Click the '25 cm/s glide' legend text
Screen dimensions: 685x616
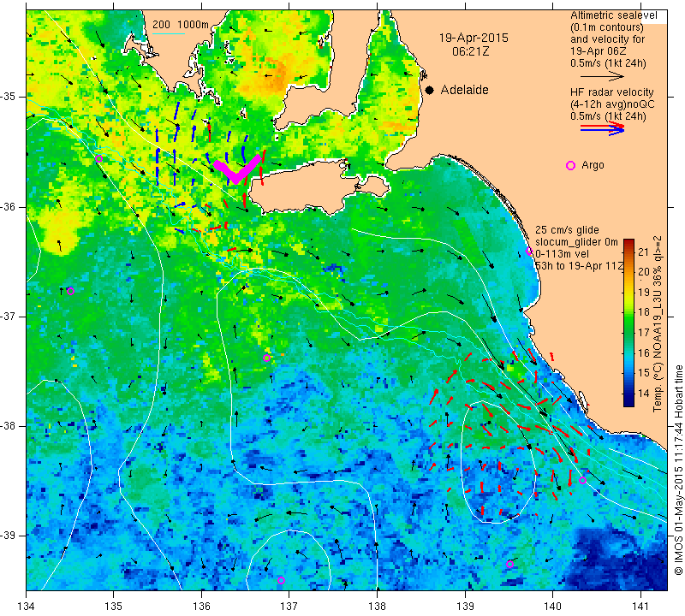click(567, 230)
